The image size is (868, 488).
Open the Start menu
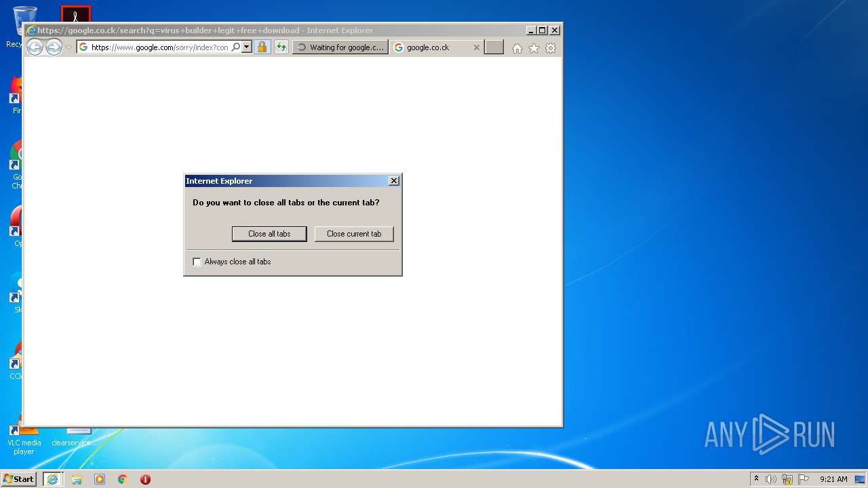pyautogui.click(x=19, y=479)
